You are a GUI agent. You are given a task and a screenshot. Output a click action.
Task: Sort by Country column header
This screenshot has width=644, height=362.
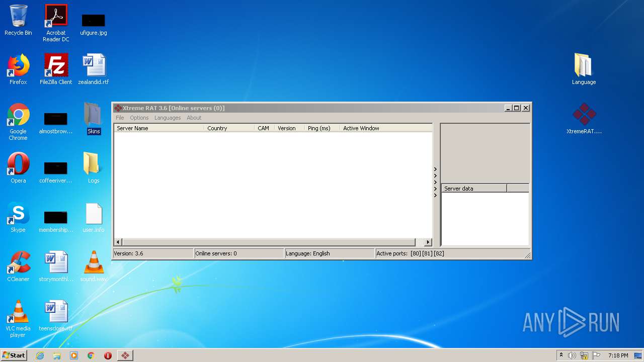pos(229,128)
